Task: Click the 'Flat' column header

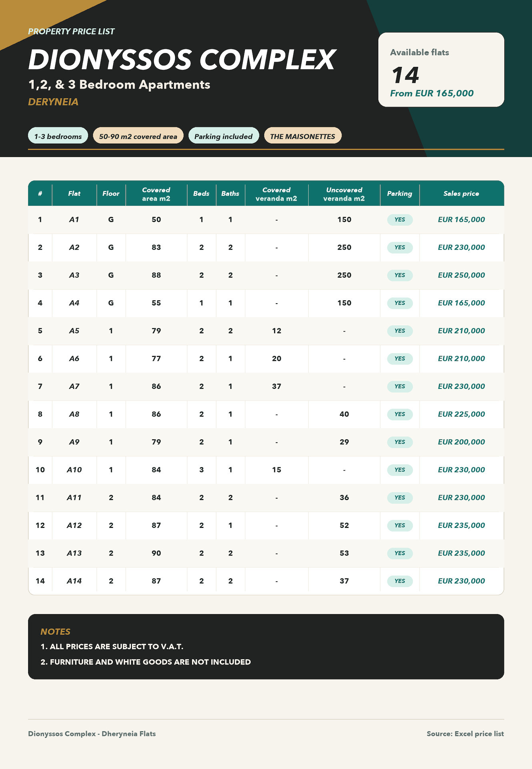Action: [74, 193]
